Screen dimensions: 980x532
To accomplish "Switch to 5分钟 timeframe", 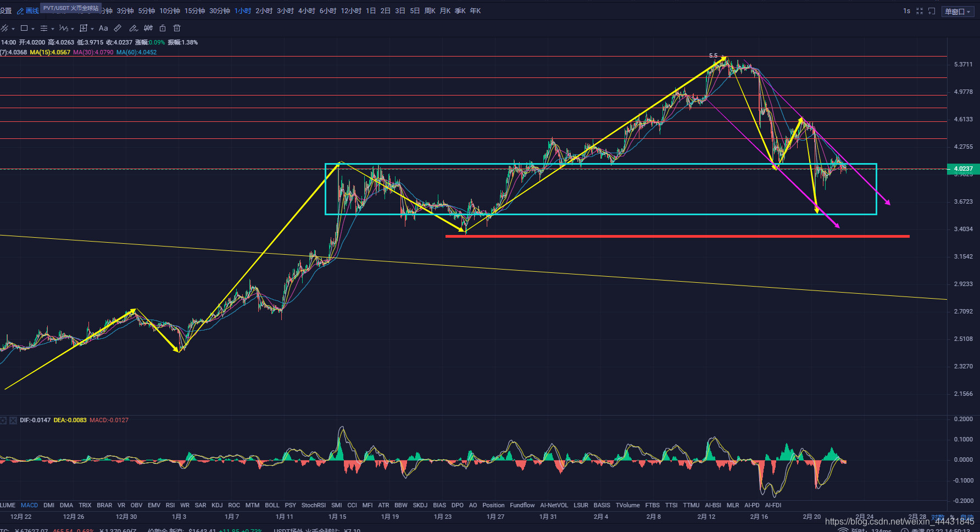I will (x=147, y=11).
